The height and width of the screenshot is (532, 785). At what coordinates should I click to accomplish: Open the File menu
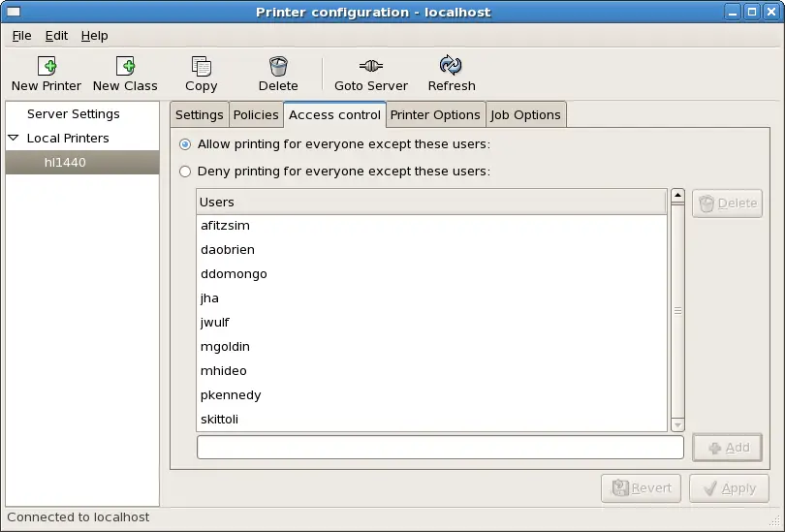(x=21, y=36)
